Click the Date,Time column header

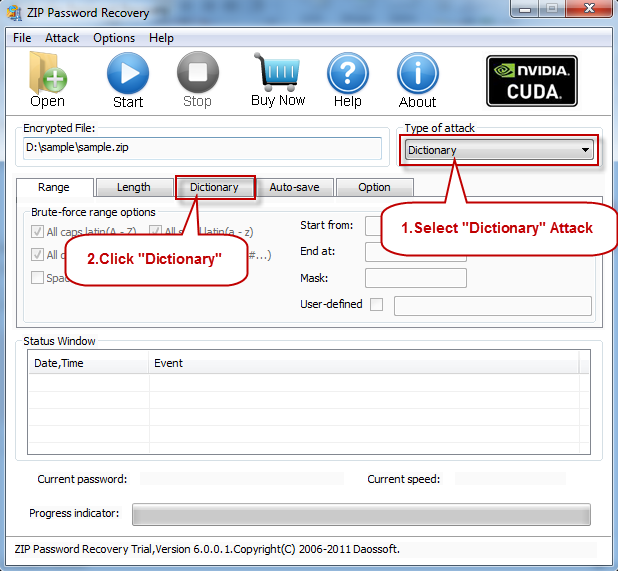coord(89,363)
